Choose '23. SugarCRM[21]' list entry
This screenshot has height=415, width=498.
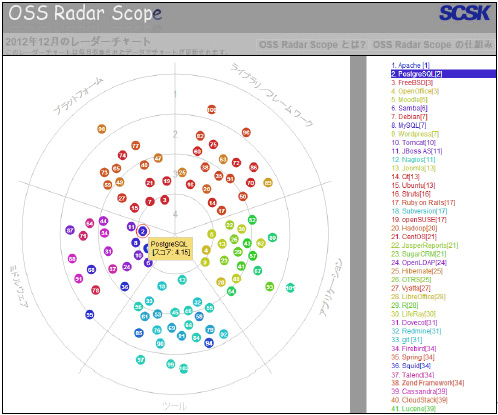[419, 254]
